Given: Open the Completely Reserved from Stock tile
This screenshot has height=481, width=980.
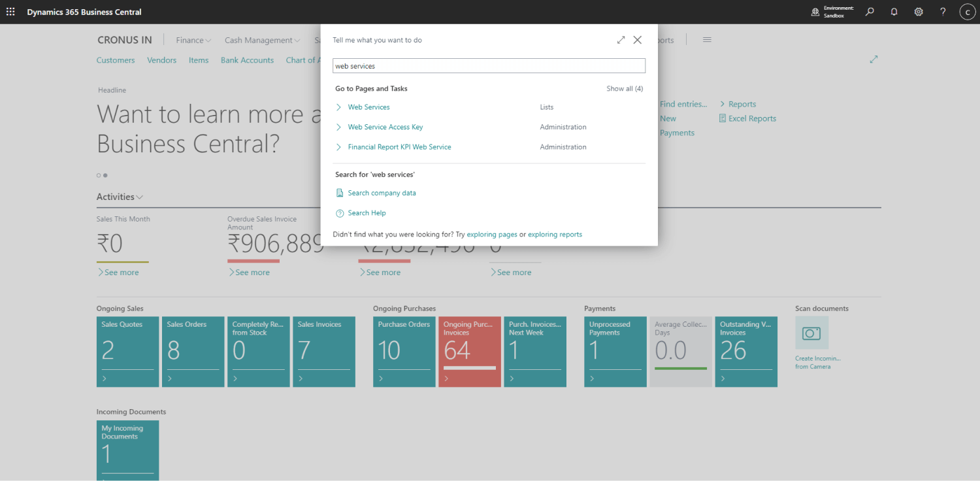Looking at the screenshot, I should point(259,352).
